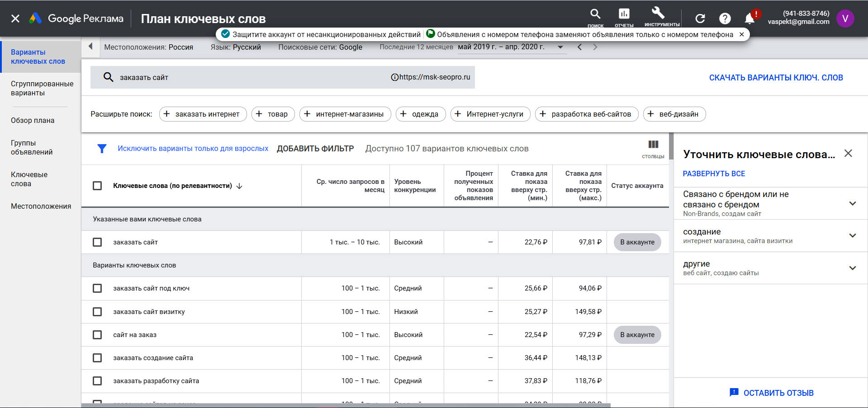The height and width of the screenshot is (408, 868).
Task: Switch to 'Сгруппированные варианты' tab
Action: click(x=42, y=89)
